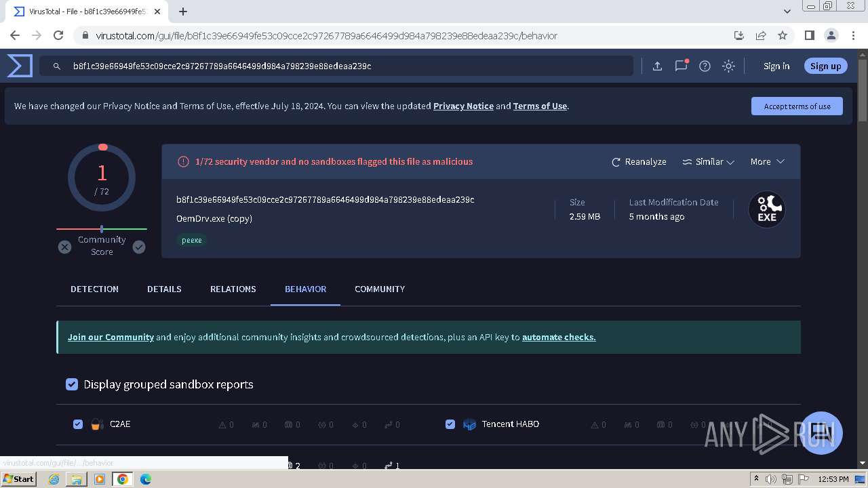Open Internet Explorer from taskbar

54,479
